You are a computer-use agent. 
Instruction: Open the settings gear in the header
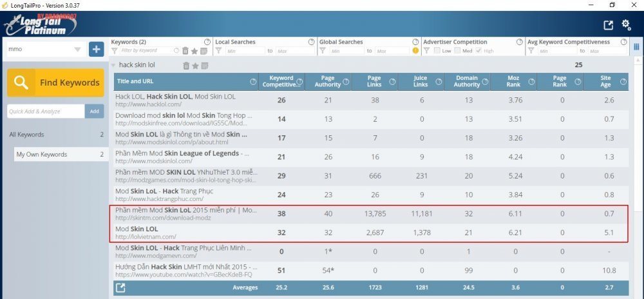click(626, 24)
